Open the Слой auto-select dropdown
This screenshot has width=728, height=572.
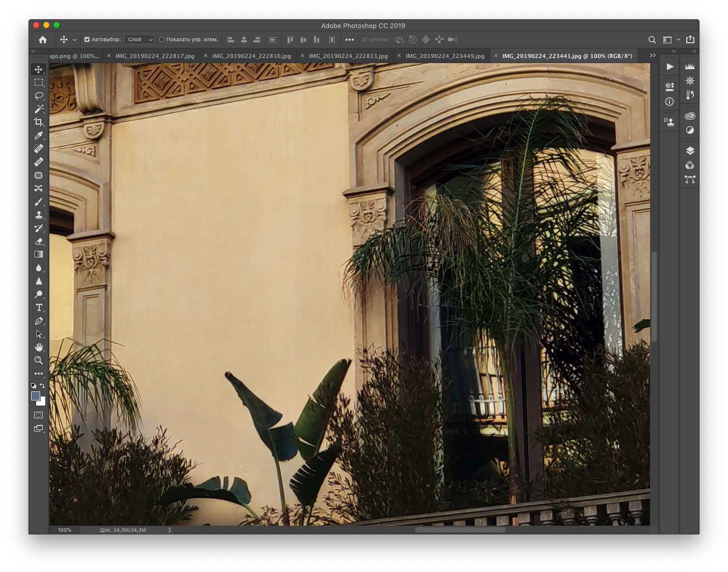139,40
